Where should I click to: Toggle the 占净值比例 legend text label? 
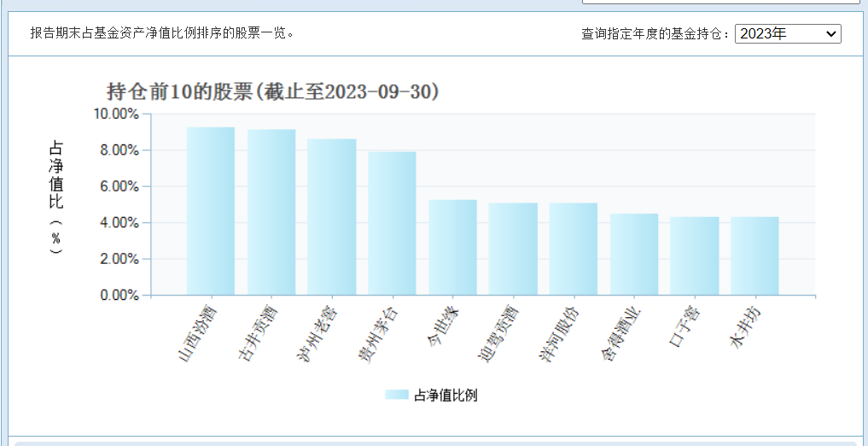click(446, 395)
